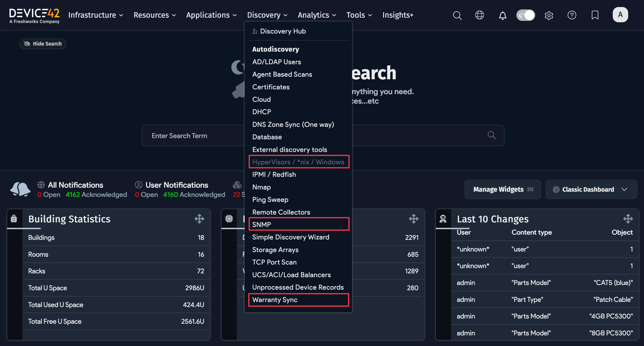Click the Manage Widgets button
This screenshot has height=346, width=644.
click(503, 189)
